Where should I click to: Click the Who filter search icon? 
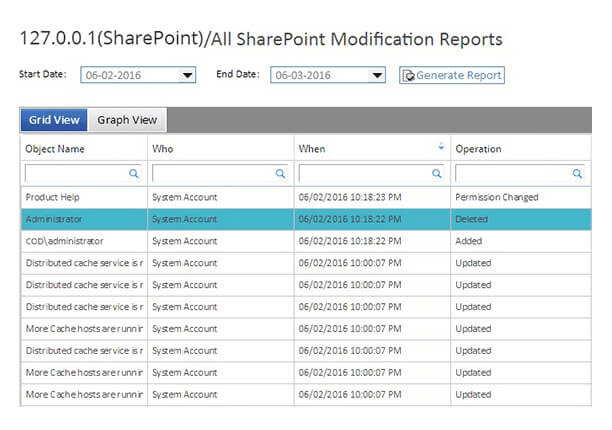(280, 174)
